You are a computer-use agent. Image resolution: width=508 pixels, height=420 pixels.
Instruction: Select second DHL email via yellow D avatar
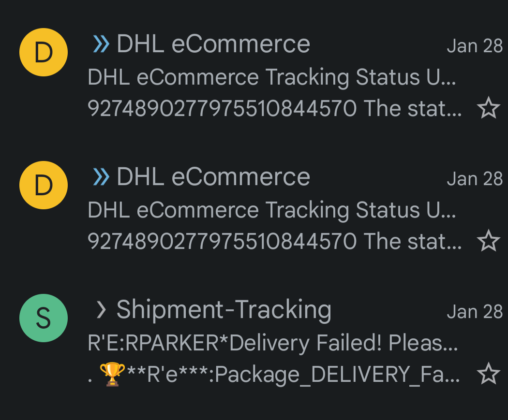tap(44, 185)
